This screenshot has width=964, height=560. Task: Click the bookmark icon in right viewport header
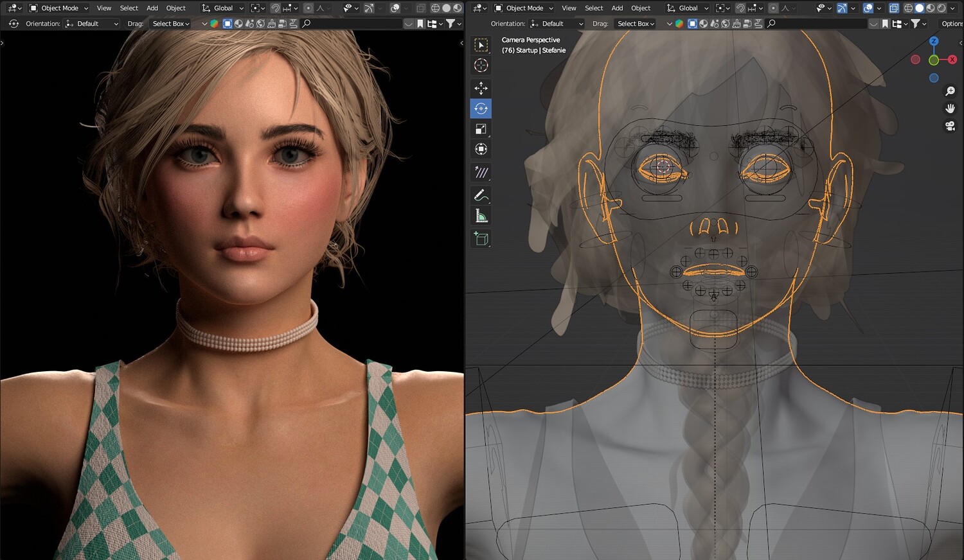(x=886, y=24)
